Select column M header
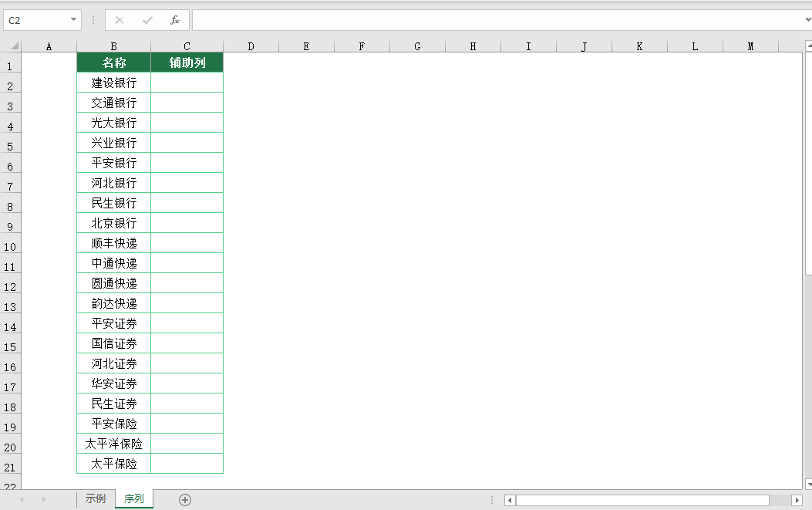The height and width of the screenshot is (510, 812). pyautogui.click(x=750, y=46)
